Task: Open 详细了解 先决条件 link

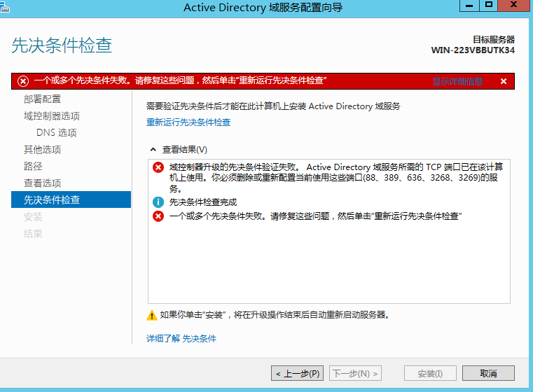Action: coord(181,338)
